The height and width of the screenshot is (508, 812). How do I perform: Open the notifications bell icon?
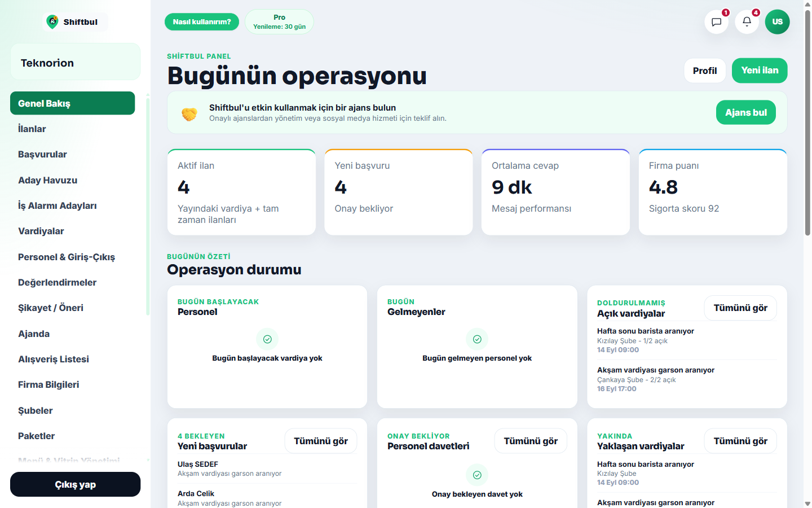tap(747, 22)
